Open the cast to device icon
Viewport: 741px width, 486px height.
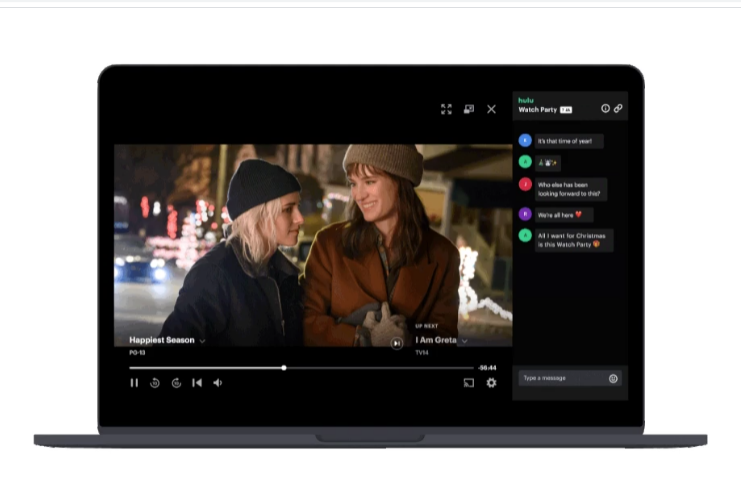pyautogui.click(x=469, y=383)
